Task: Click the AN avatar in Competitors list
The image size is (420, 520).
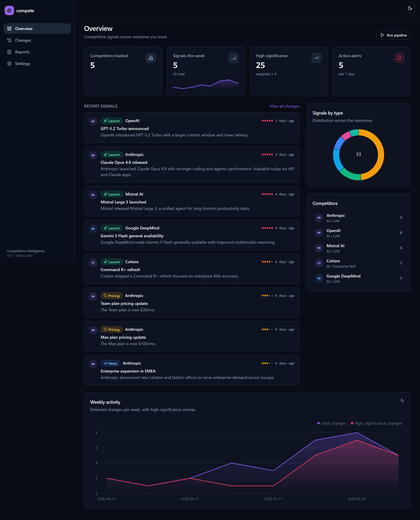Action: coord(319,218)
